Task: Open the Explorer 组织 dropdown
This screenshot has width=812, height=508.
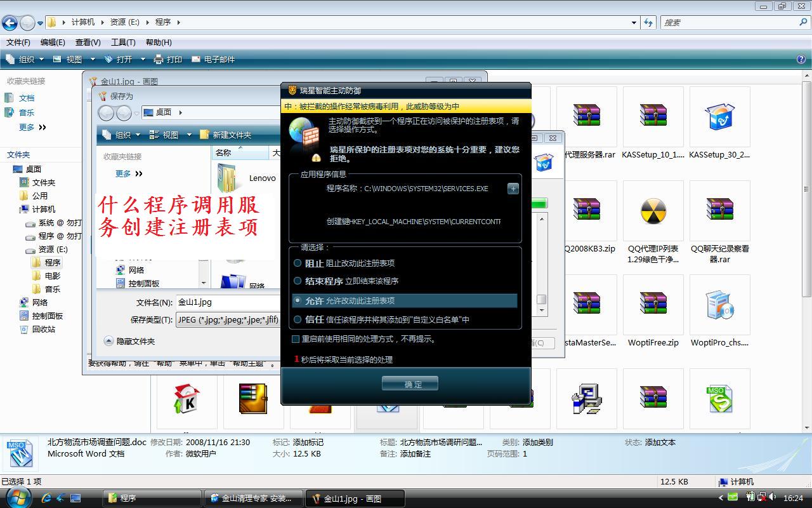Action: [26, 59]
